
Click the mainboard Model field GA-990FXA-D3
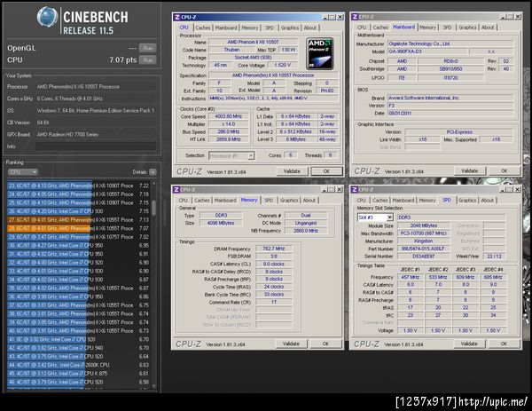point(427,51)
